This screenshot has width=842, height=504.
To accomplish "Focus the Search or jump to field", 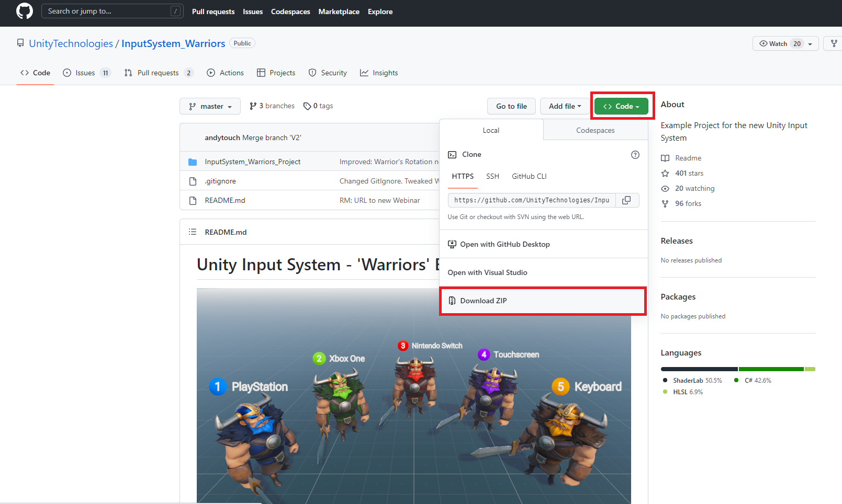I will click(x=112, y=11).
